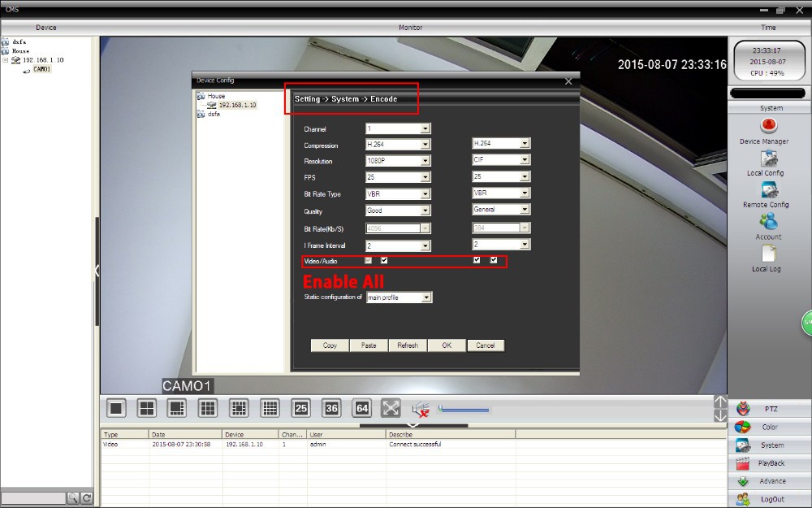Toggle main stream audio checkbox
Viewport: 812px width, 508px height.
tap(384, 261)
